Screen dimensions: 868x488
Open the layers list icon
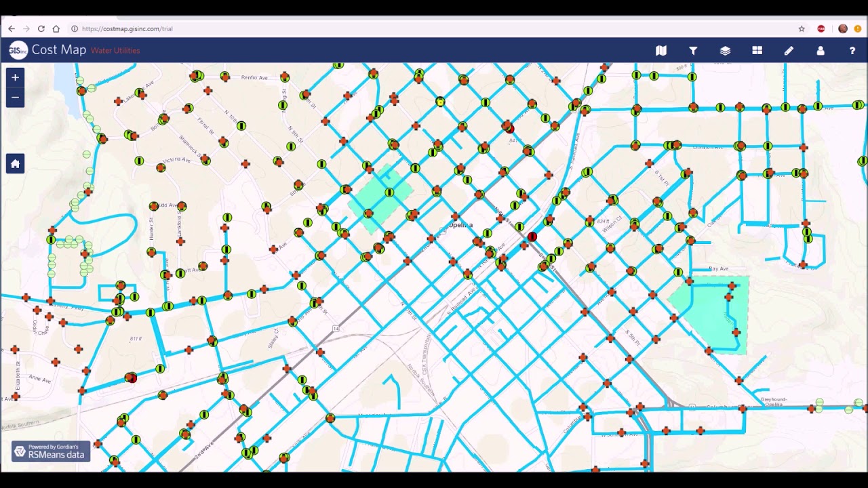pos(725,51)
